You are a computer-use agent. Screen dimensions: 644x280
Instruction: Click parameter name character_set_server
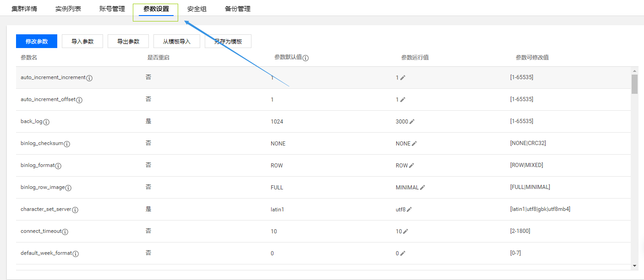coord(46,210)
